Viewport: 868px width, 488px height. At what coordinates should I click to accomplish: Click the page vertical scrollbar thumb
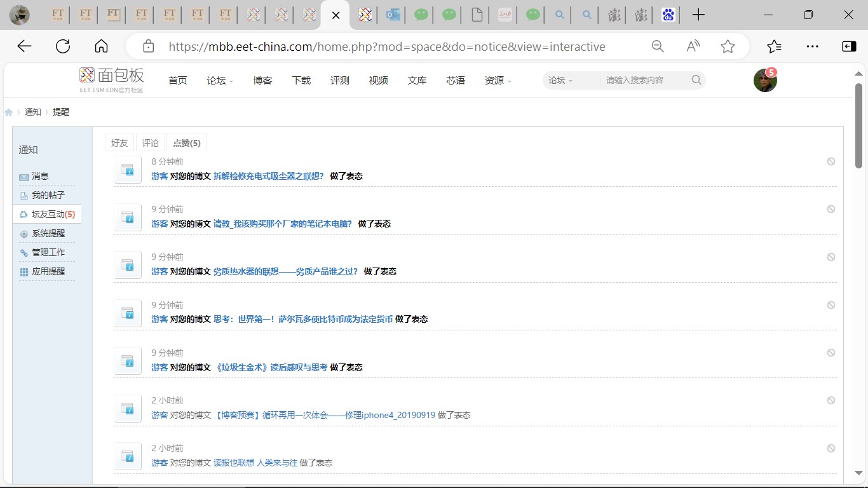[x=858, y=125]
